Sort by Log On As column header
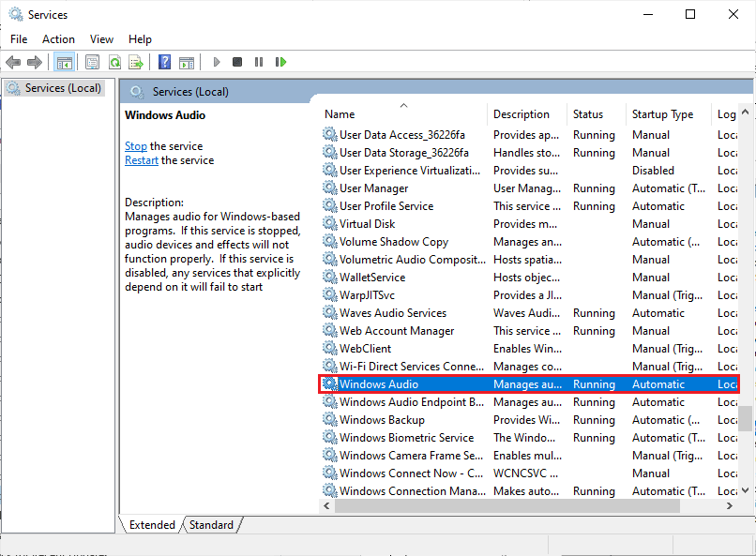The image size is (756, 556). click(726, 114)
